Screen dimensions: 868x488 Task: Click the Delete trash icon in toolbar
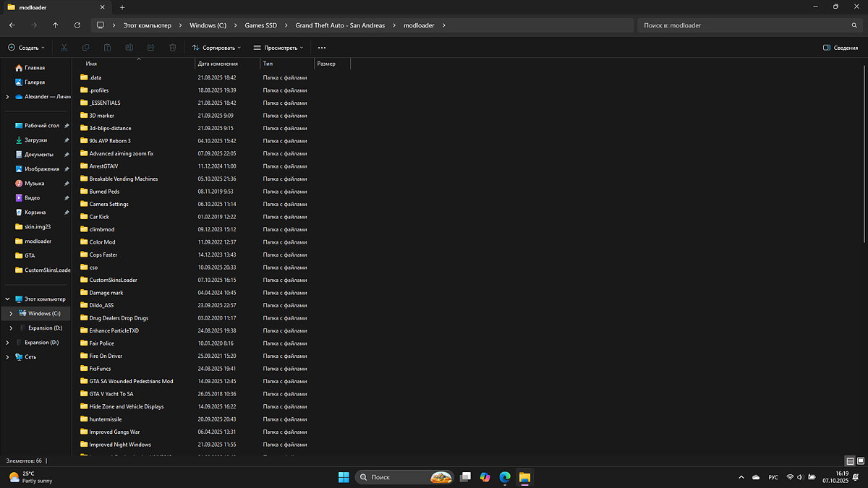coord(172,48)
